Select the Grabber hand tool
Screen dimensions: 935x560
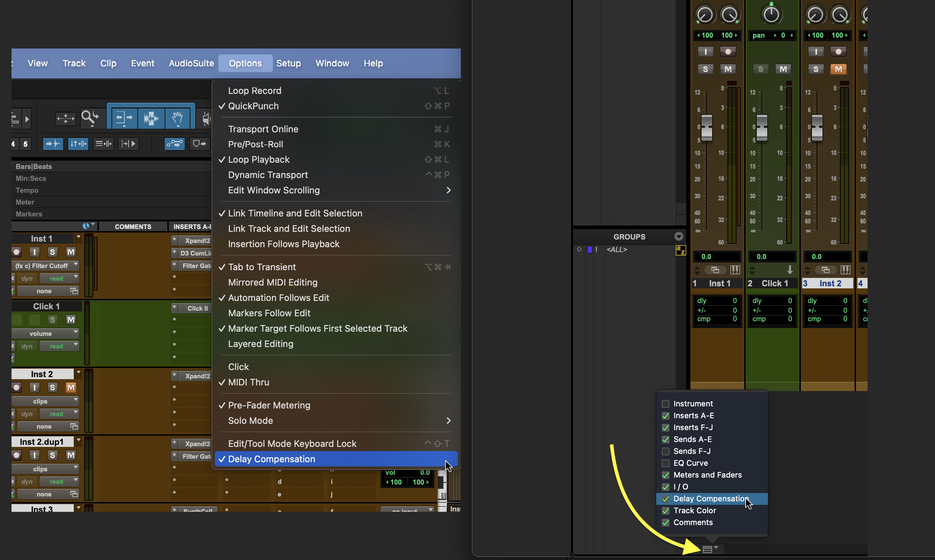coord(178,118)
